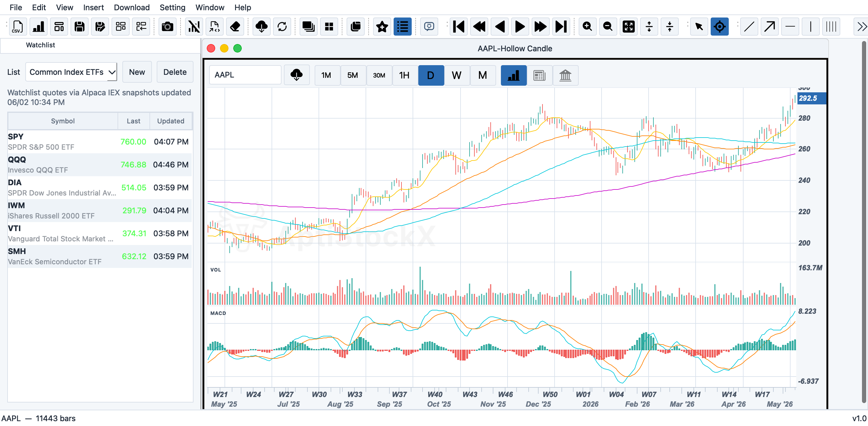
Task: Switch to W weekly timeframe
Action: (457, 75)
